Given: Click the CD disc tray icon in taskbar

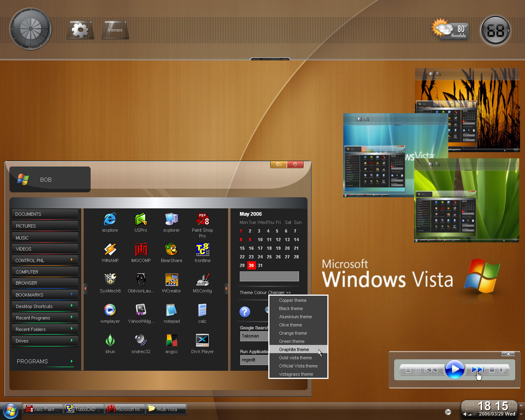Looking at the screenshot, I should [448, 411].
